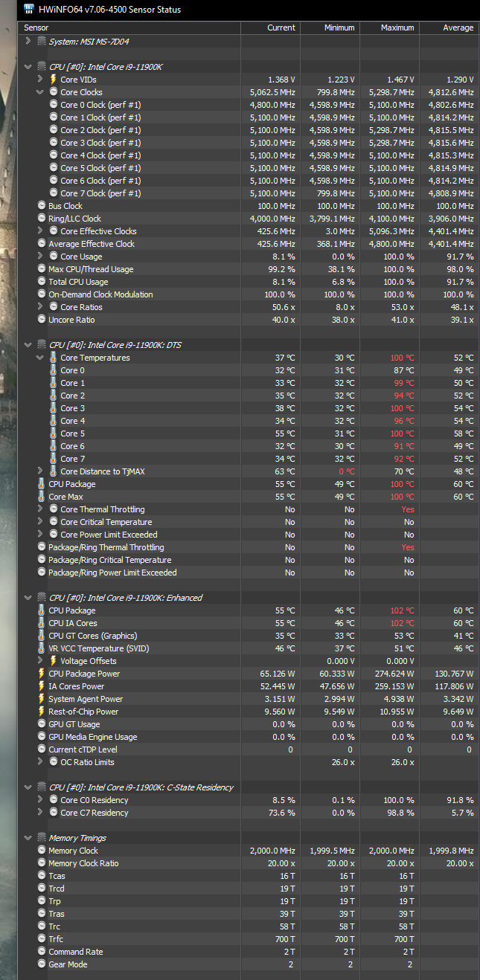
Task: Select the GPU Media Engine Usage row
Action: point(249,737)
